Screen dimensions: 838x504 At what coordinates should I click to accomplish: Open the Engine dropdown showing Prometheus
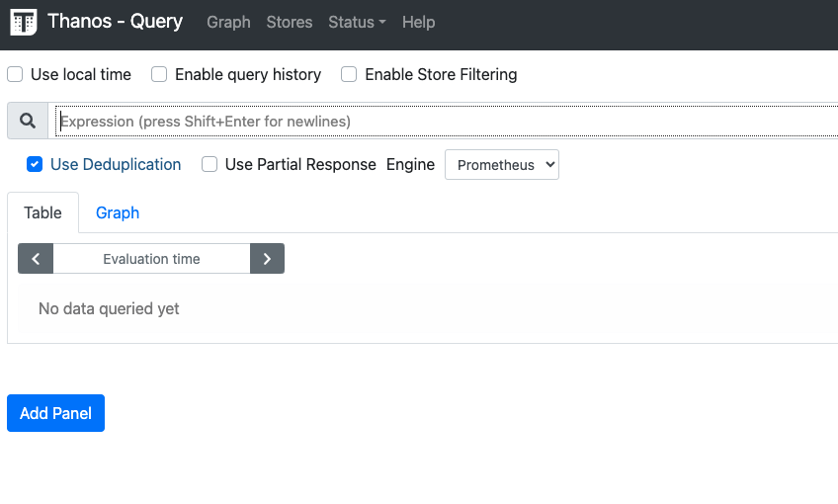coord(501,165)
